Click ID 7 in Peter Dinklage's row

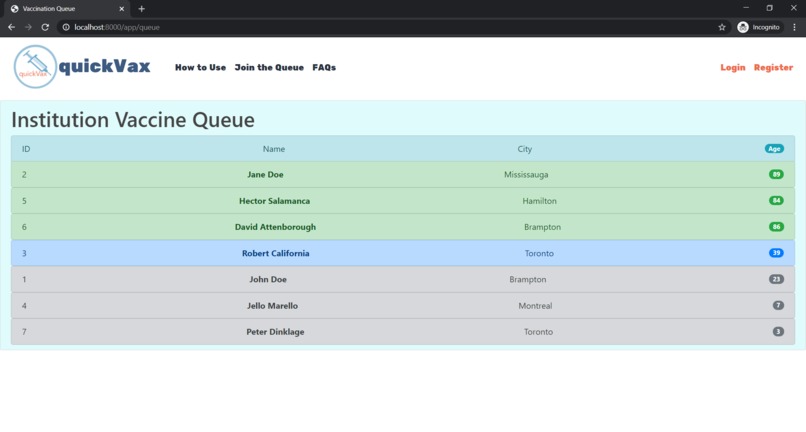pyautogui.click(x=24, y=332)
